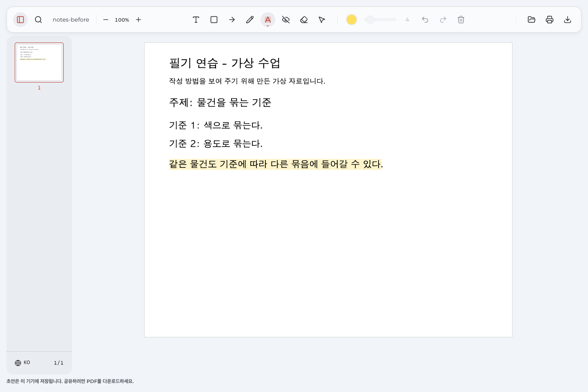Click the title 필기 연습 - 가상 수업

225,63
